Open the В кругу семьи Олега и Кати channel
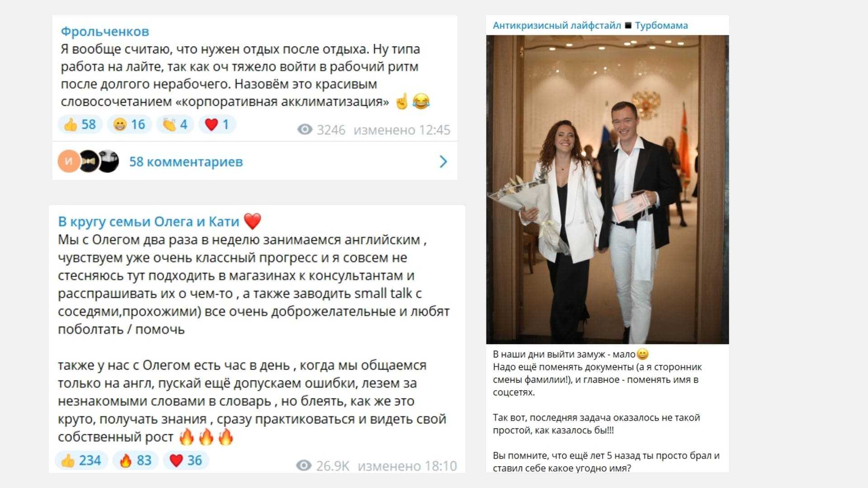The width and height of the screenshot is (868, 488). 148,221
